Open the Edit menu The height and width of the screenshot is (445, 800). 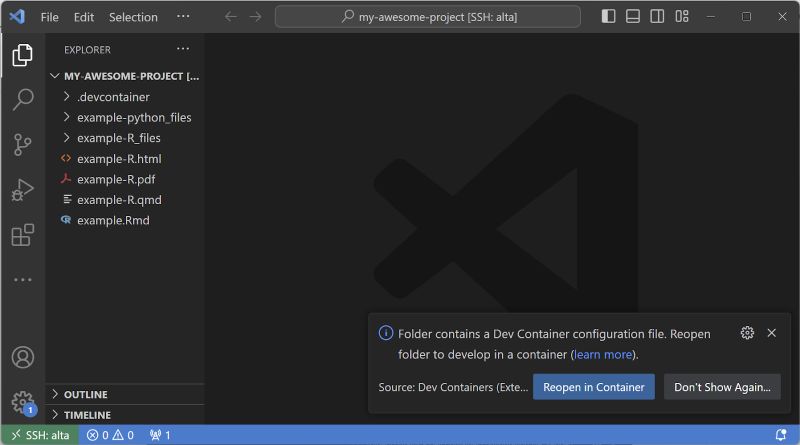coord(84,17)
